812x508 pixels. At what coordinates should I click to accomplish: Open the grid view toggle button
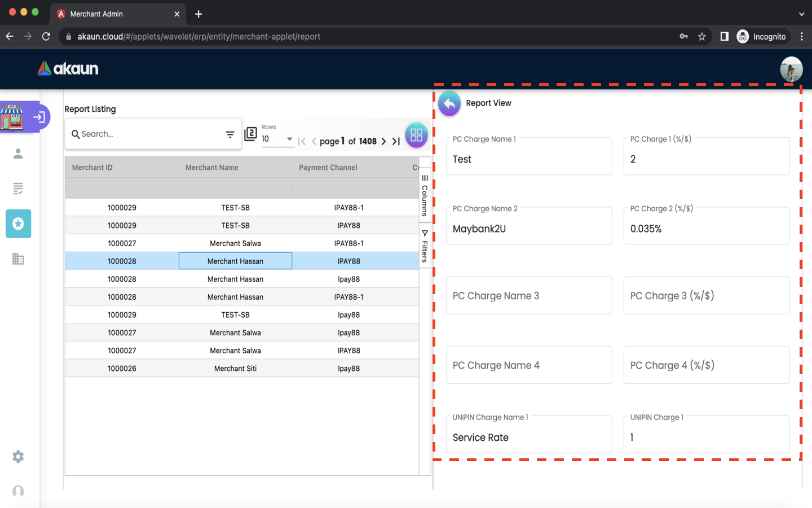coord(416,135)
